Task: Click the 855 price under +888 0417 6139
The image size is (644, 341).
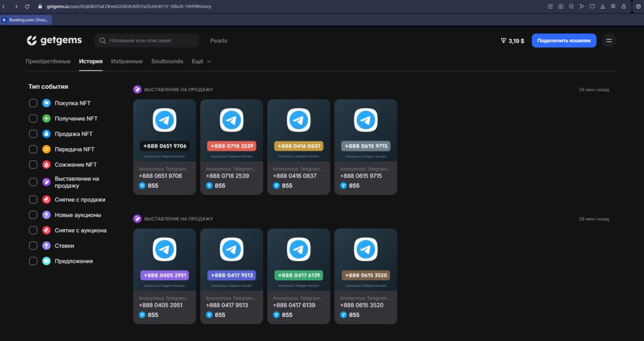Action: 287,315
